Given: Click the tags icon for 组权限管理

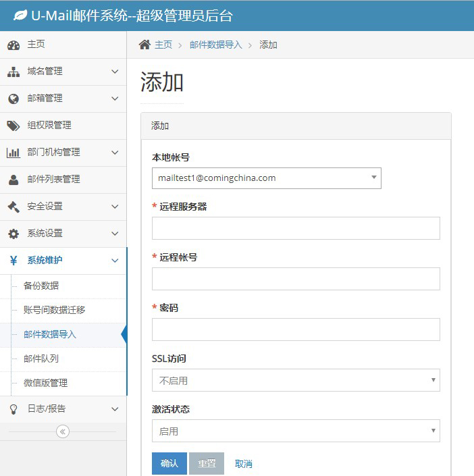Looking at the screenshot, I should tap(14, 126).
